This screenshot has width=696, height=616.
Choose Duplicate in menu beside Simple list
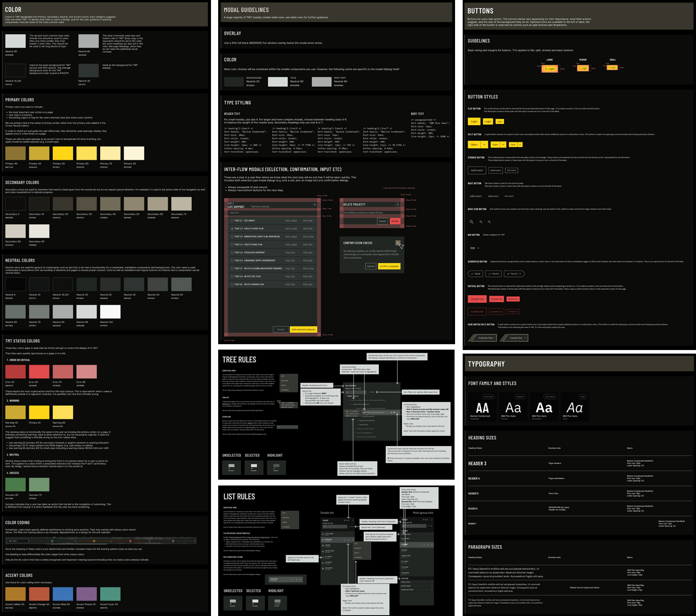(x=358, y=548)
